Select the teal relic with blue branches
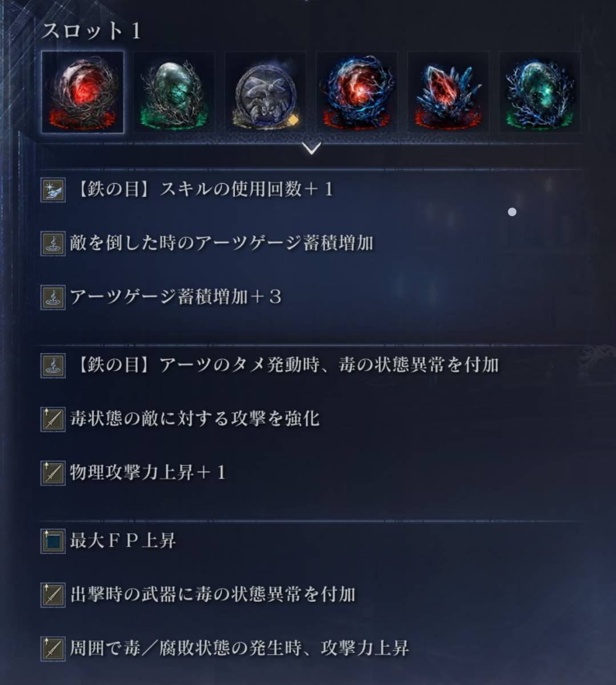Image resolution: width=616 pixels, height=685 pixels. (540, 92)
